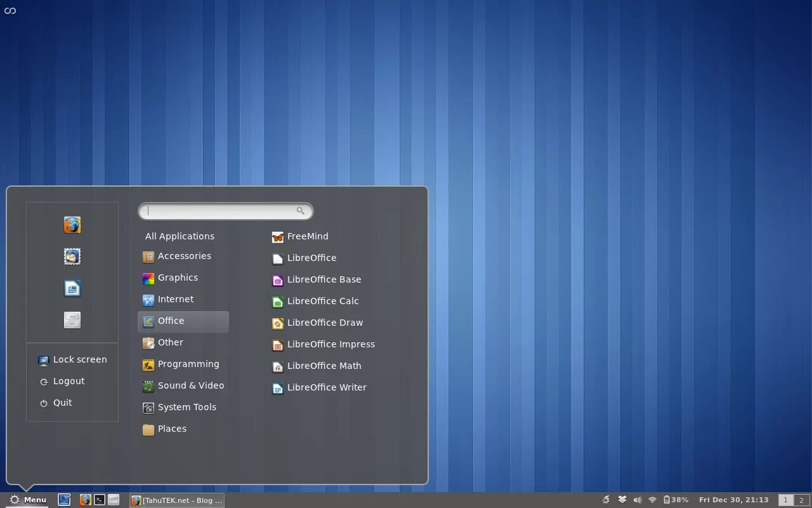The width and height of the screenshot is (812, 508).
Task: Switch to workspace 1
Action: [x=785, y=500]
